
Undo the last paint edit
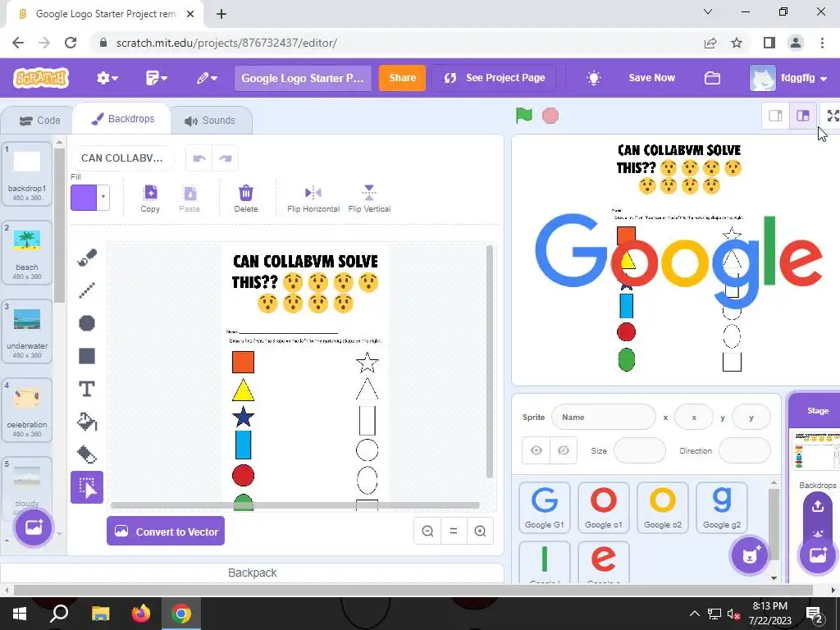199,158
